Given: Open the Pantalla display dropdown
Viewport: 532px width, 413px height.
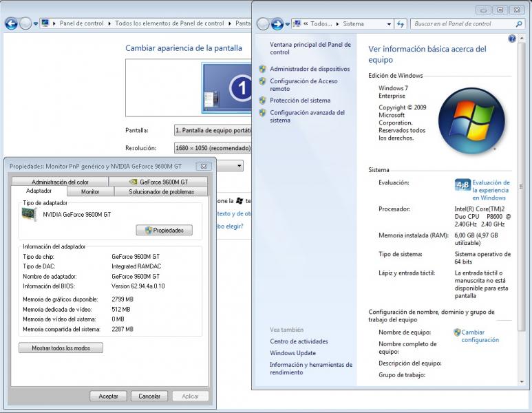Looking at the screenshot, I should point(213,130).
